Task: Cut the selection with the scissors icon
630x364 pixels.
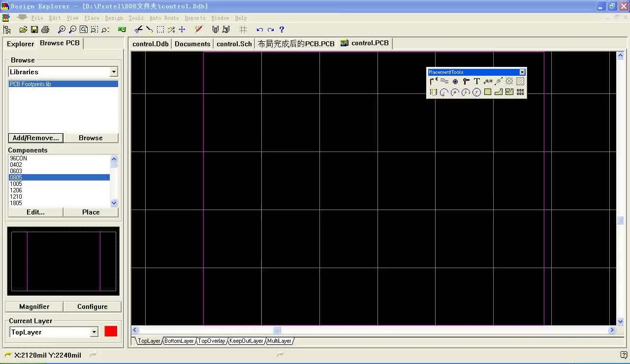Action: tap(138, 30)
